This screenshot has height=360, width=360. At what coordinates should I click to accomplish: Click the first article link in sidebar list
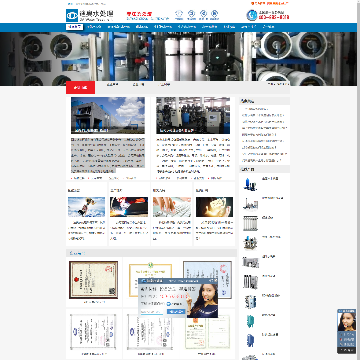pyautogui.click(x=257, y=109)
